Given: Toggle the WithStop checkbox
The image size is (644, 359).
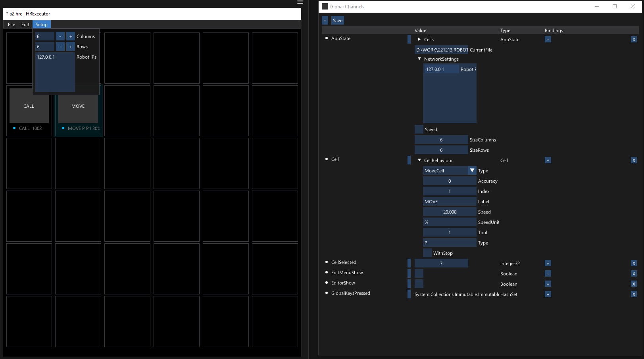Looking at the screenshot, I should click(x=427, y=253).
